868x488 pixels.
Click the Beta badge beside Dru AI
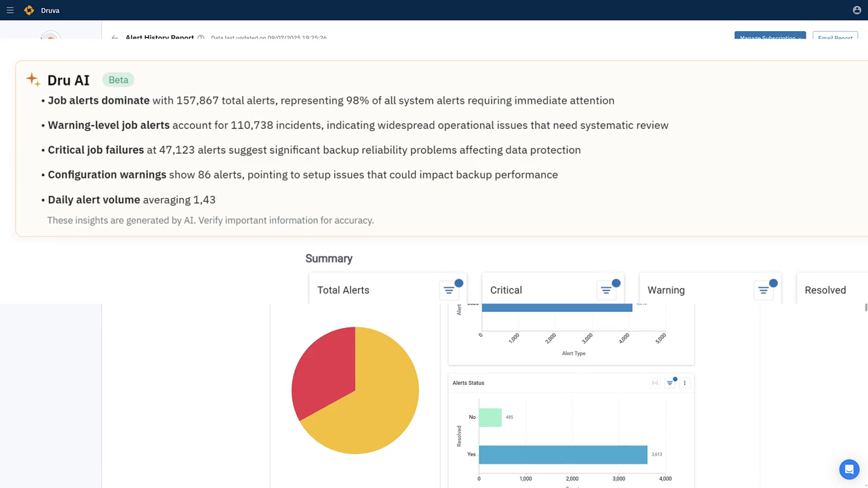[x=118, y=79]
